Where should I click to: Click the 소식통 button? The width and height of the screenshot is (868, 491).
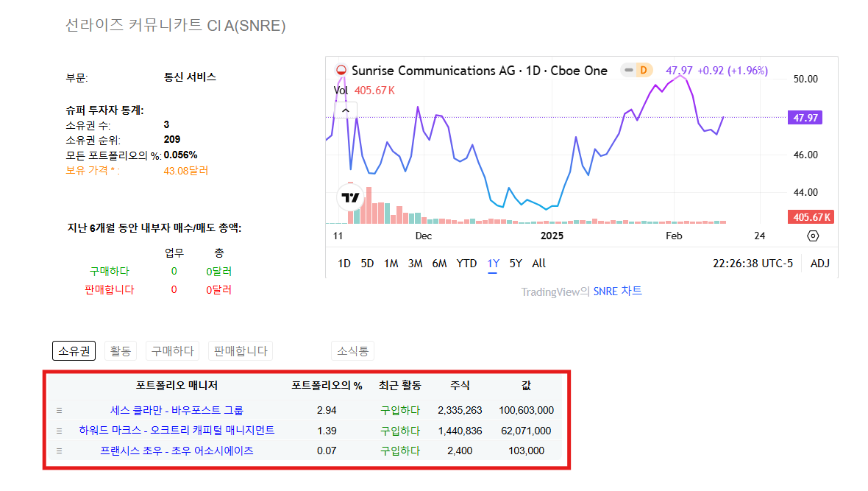click(352, 351)
